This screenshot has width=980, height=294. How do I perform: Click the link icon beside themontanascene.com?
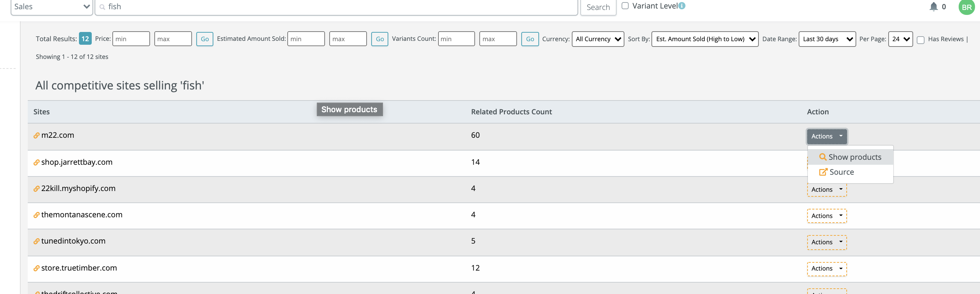click(37, 215)
